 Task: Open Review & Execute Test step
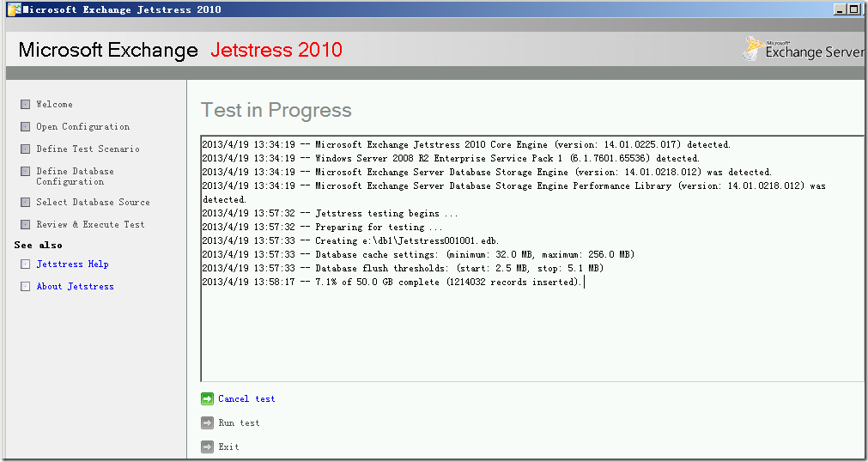pyautogui.click(x=90, y=224)
